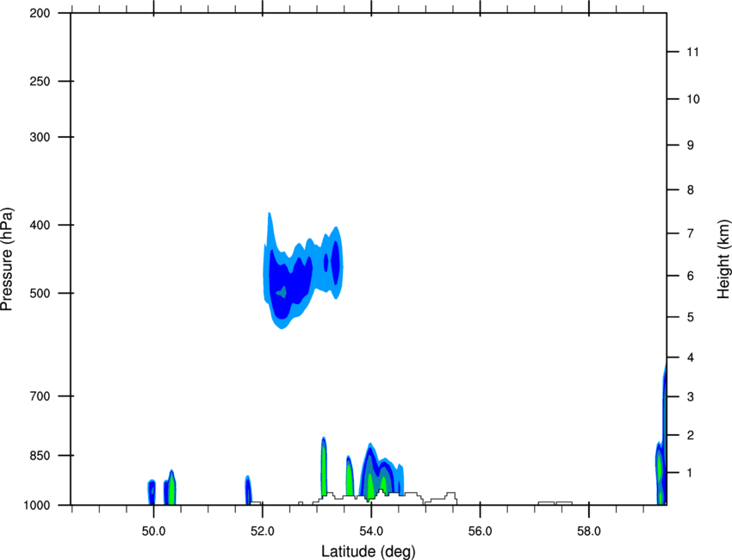Click the 58.0 latitude tick label

tap(589, 532)
